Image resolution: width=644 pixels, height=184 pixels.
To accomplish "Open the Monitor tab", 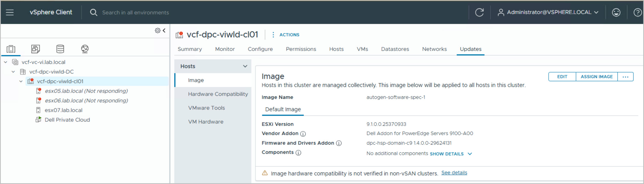I will point(225,49).
